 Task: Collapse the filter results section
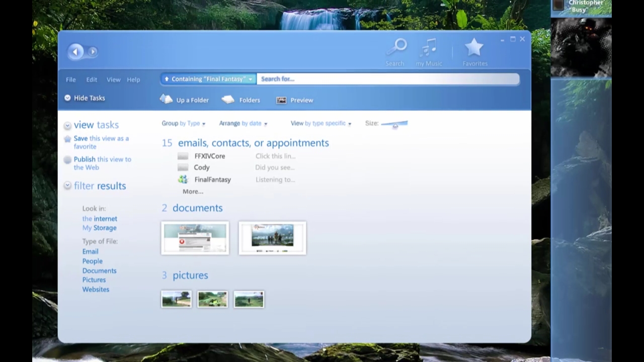(x=67, y=186)
